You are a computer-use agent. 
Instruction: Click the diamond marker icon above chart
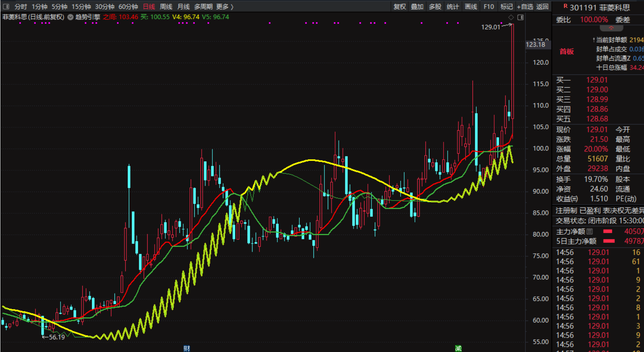point(511,17)
